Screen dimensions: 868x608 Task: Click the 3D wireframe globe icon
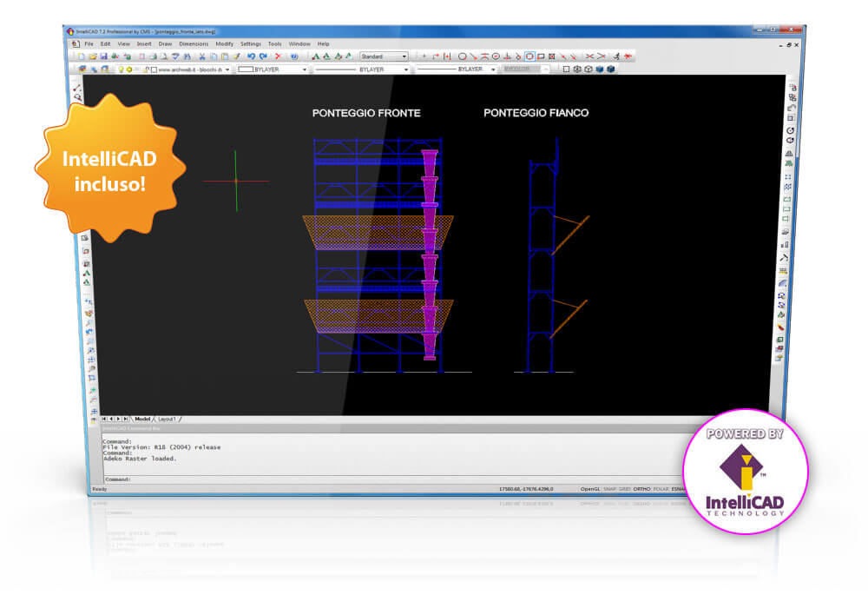point(577,69)
